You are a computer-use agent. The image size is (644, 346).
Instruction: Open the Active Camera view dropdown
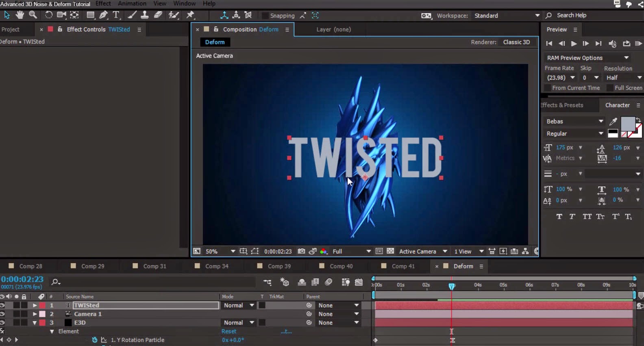tap(423, 251)
